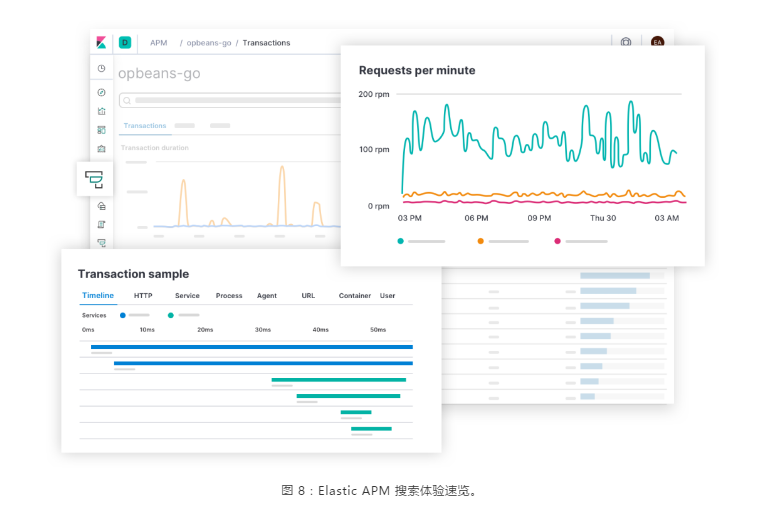This screenshot has height=521, width=775.
Task: Click the 100 rpm axis label
Action: click(374, 149)
